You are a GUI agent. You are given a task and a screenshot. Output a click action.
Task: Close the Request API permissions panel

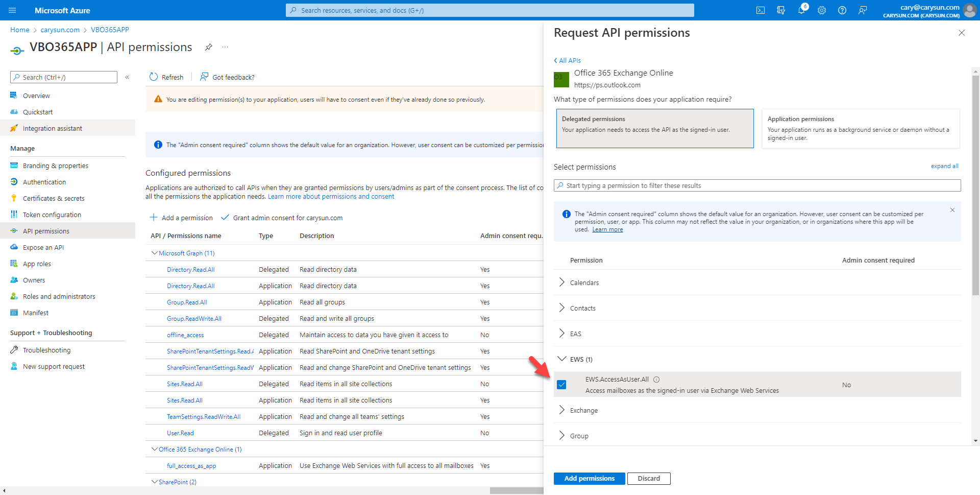(x=962, y=33)
